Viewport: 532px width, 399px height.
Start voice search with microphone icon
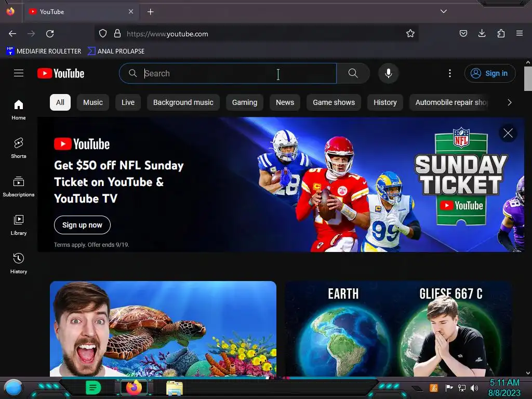389,73
